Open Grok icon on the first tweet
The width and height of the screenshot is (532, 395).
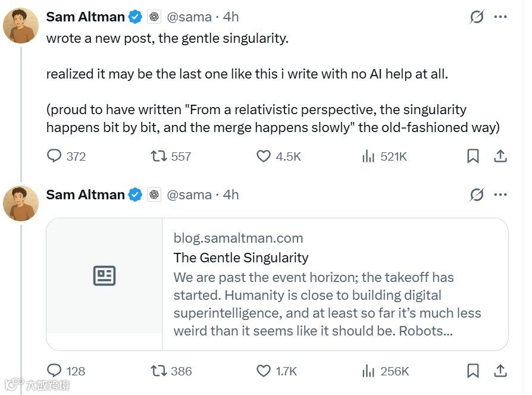coord(477,17)
